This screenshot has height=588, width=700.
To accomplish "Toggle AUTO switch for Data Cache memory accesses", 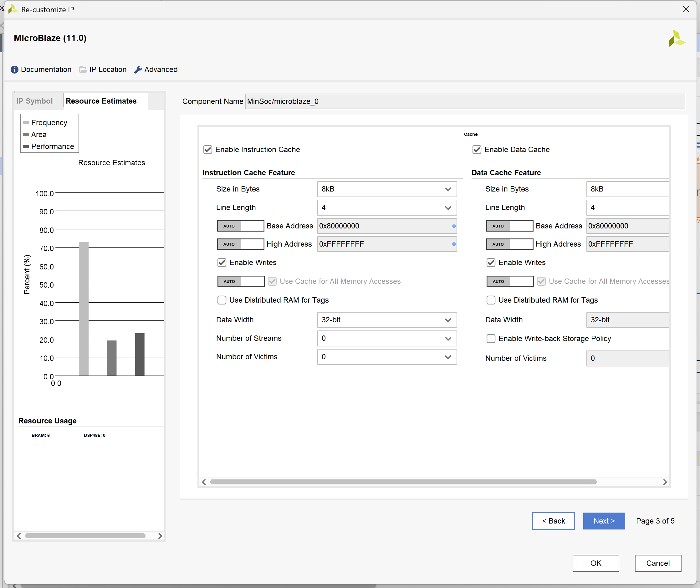I will [510, 281].
